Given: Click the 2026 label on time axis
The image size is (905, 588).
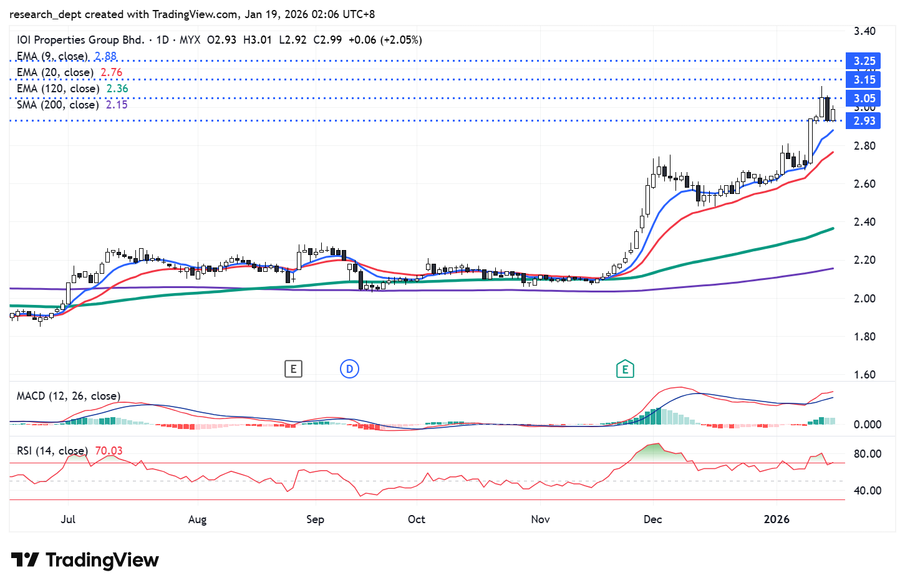Looking at the screenshot, I should click(x=777, y=519).
